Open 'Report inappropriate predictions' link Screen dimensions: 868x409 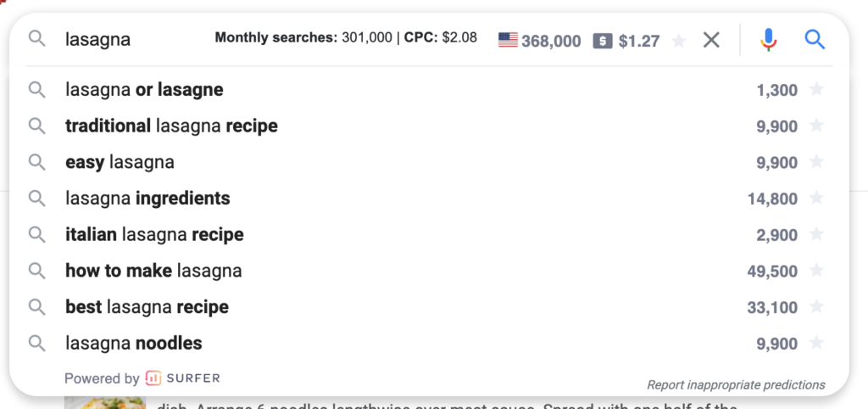point(736,384)
